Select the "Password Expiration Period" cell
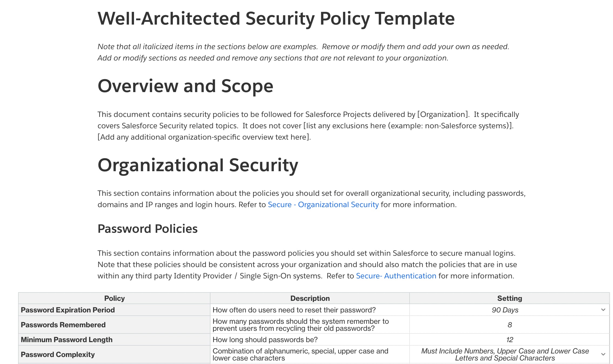The width and height of the screenshot is (613, 364). 68,310
